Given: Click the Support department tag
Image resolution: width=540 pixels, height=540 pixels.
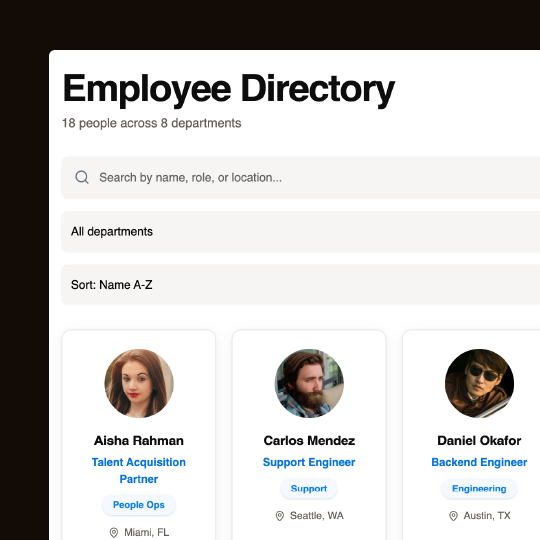Looking at the screenshot, I should click(x=309, y=488).
